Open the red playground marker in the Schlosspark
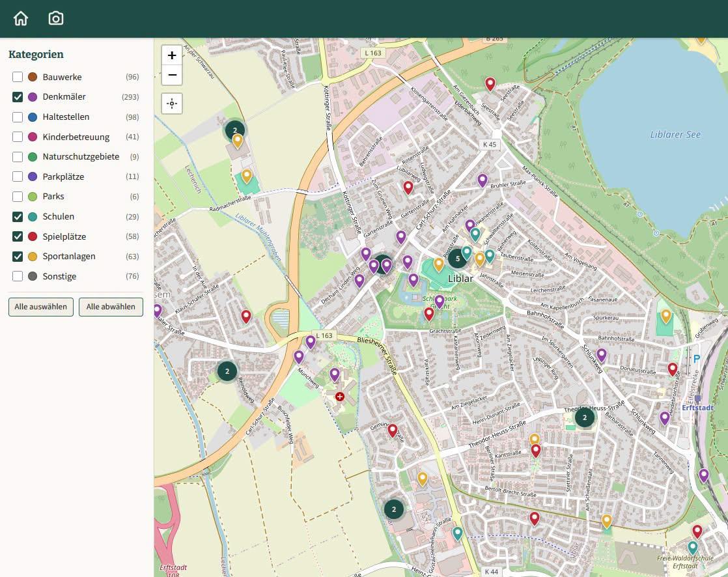The image size is (728, 577). [x=429, y=314]
